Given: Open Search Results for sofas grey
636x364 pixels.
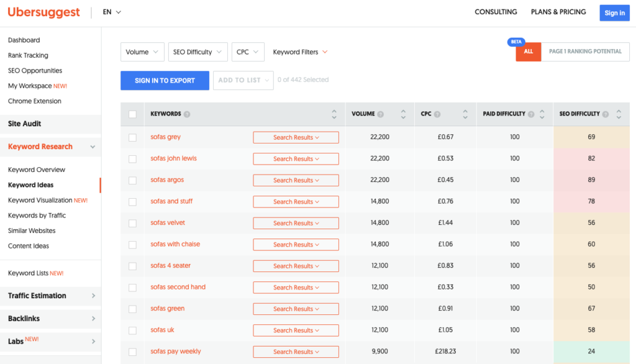Looking at the screenshot, I should pyautogui.click(x=296, y=137).
